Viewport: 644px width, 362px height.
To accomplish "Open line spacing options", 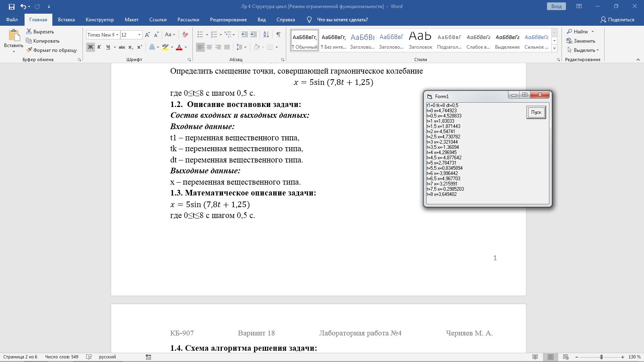I will (241, 47).
